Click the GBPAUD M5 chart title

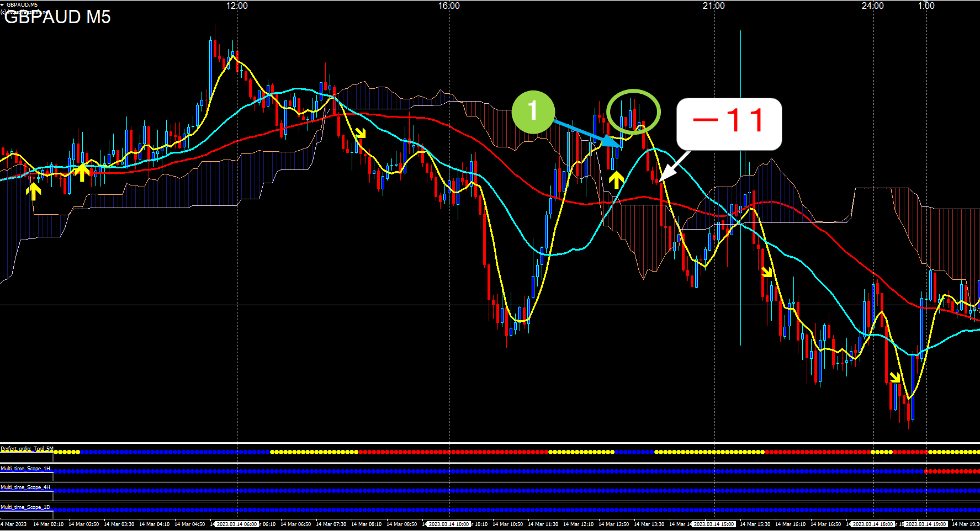point(57,17)
